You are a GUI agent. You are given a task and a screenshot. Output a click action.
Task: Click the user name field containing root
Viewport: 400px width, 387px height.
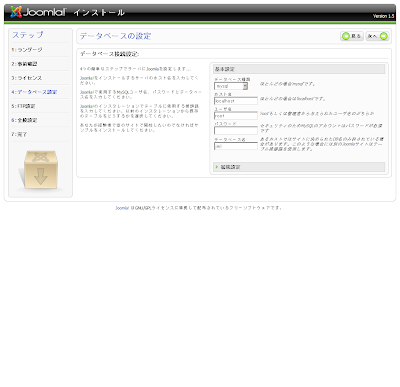(x=236, y=116)
